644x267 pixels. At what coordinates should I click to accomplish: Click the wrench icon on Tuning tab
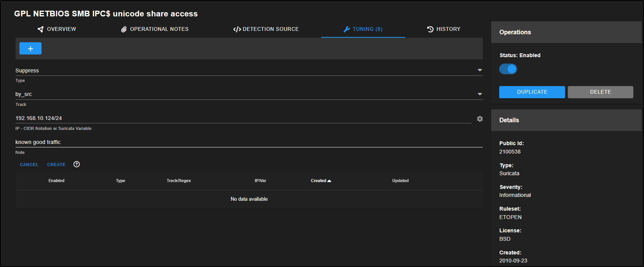coord(346,29)
